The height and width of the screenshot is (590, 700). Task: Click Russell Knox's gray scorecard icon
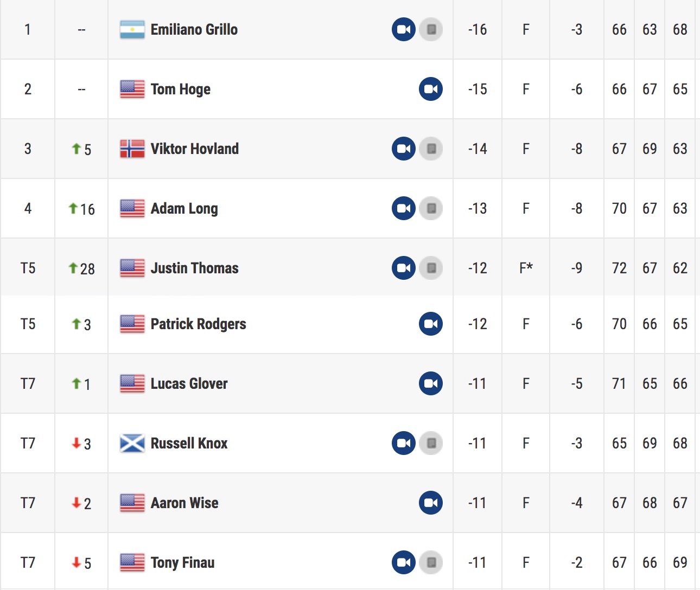click(431, 443)
